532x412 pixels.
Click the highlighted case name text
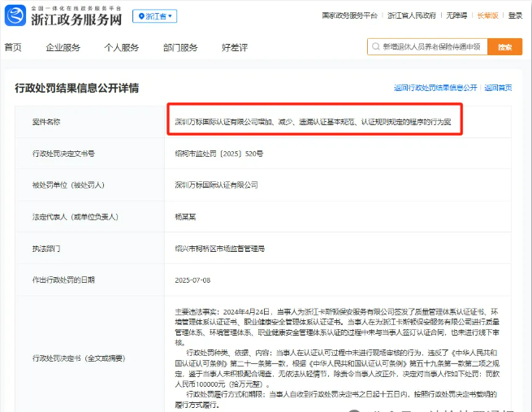point(314,122)
